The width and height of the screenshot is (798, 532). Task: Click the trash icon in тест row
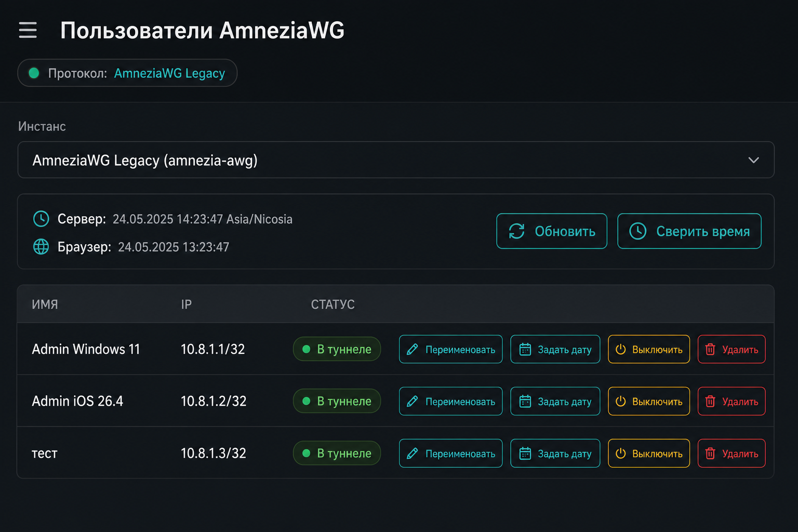pos(710,453)
